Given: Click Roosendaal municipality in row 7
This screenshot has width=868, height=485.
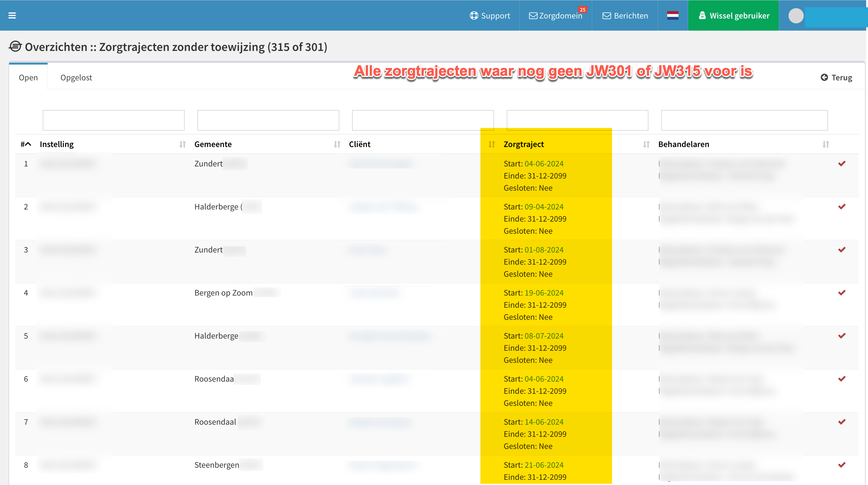Looking at the screenshot, I should click(x=215, y=422).
